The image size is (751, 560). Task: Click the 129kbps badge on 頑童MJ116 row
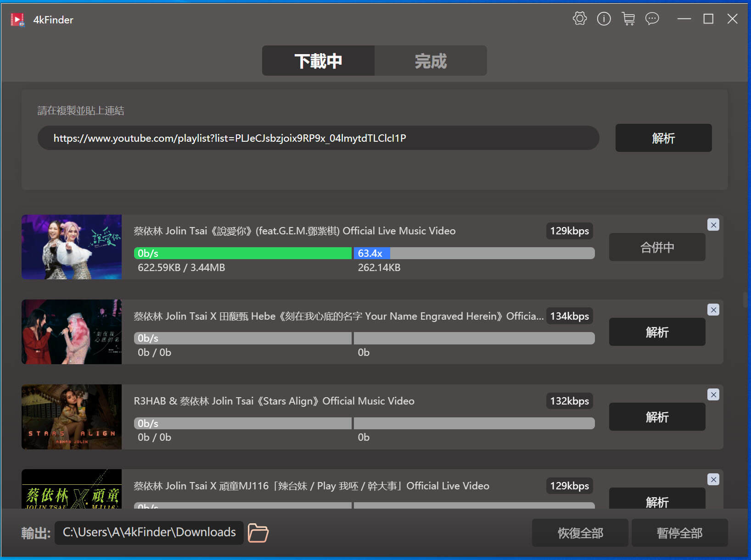(x=570, y=486)
